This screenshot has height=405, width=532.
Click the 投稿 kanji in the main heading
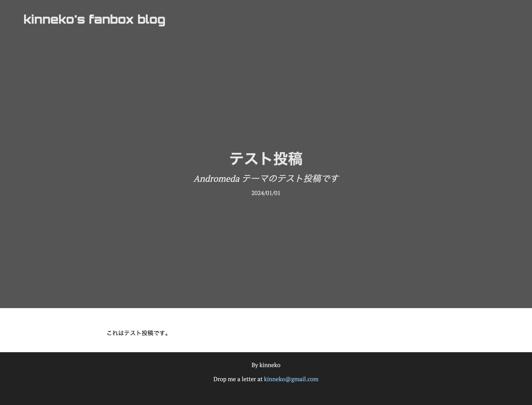tap(288, 159)
